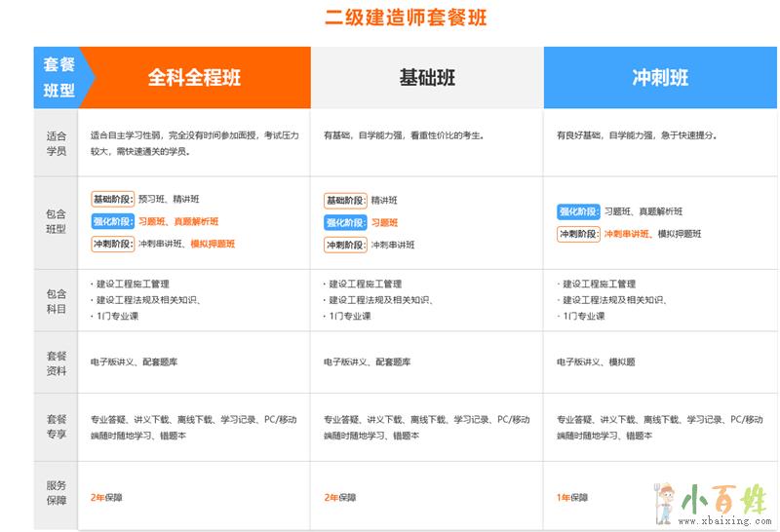This screenshot has height=532, width=780.
Task: Select the 服务保障 row label
Action: tap(57, 492)
